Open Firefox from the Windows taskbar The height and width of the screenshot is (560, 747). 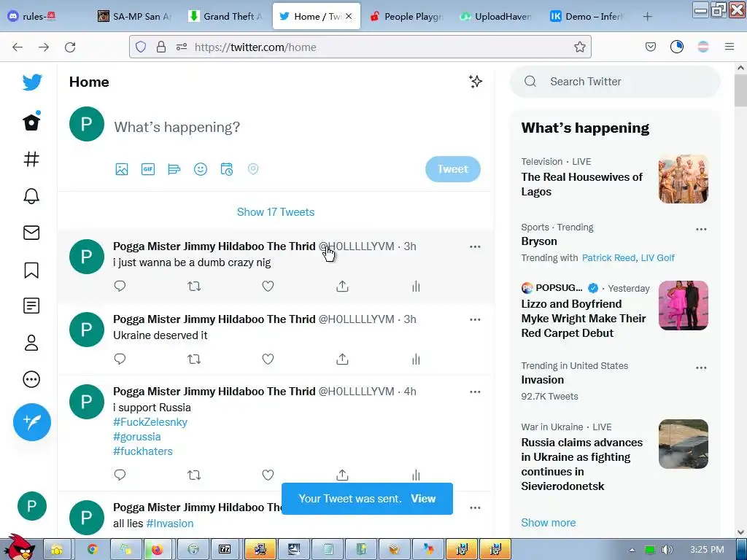[x=158, y=550]
